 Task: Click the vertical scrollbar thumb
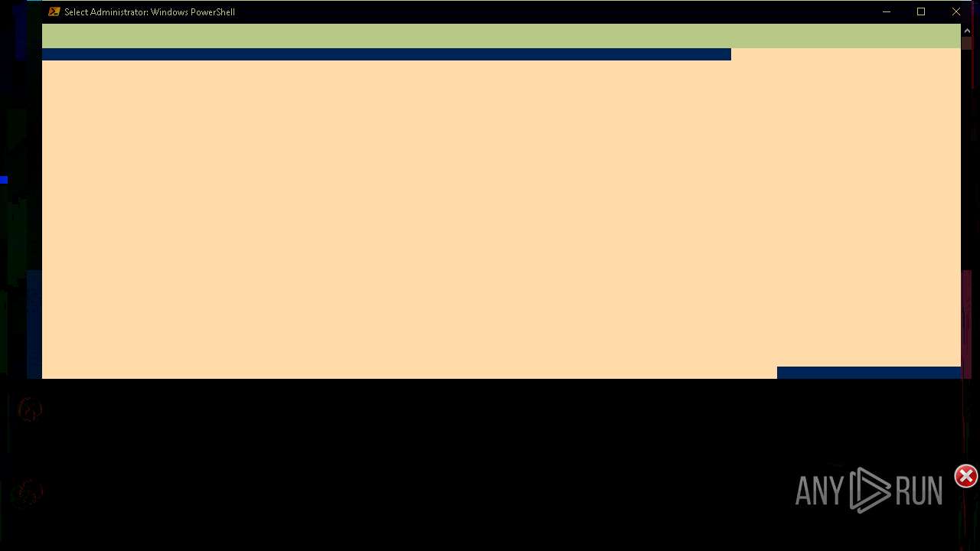(967, 44)
